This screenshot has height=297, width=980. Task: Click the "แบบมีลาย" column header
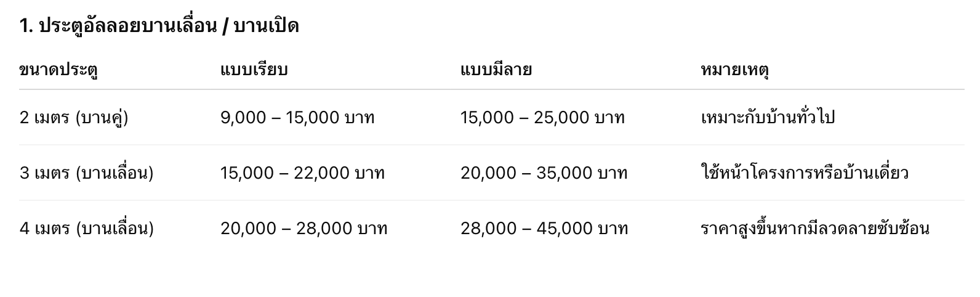(496, 69)
